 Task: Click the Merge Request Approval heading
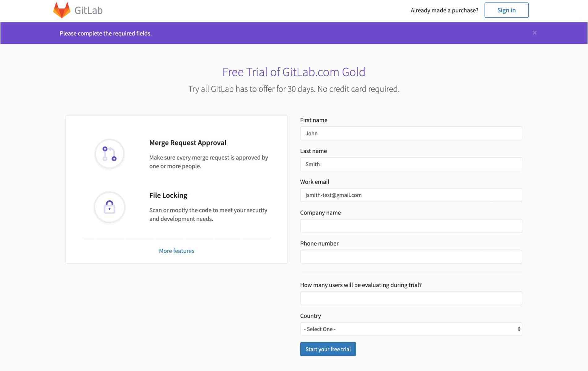point(188,143)
